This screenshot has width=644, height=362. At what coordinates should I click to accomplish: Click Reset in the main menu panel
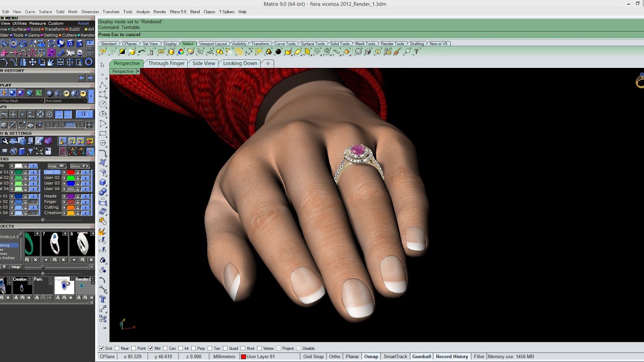[x=84, y=23]
